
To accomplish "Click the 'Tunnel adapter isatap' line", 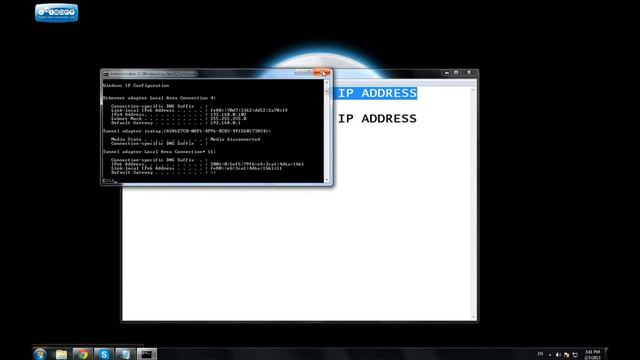I will tap(187, 131).
